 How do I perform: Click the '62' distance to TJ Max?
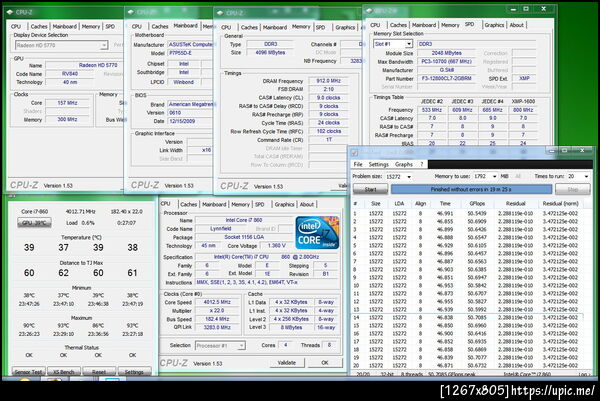[x=64, y=273]
